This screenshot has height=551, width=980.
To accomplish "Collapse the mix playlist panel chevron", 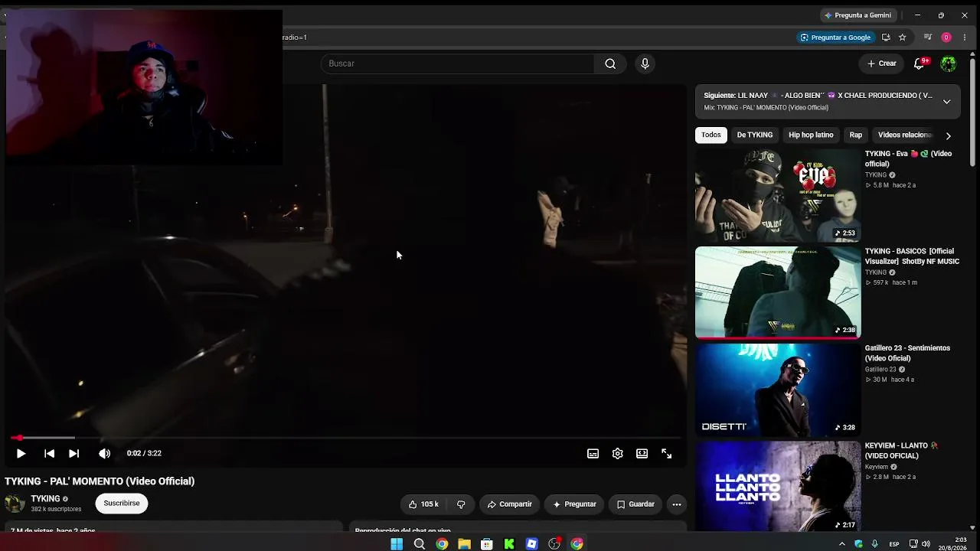I will pyautogui.click(x=946, y=102).
